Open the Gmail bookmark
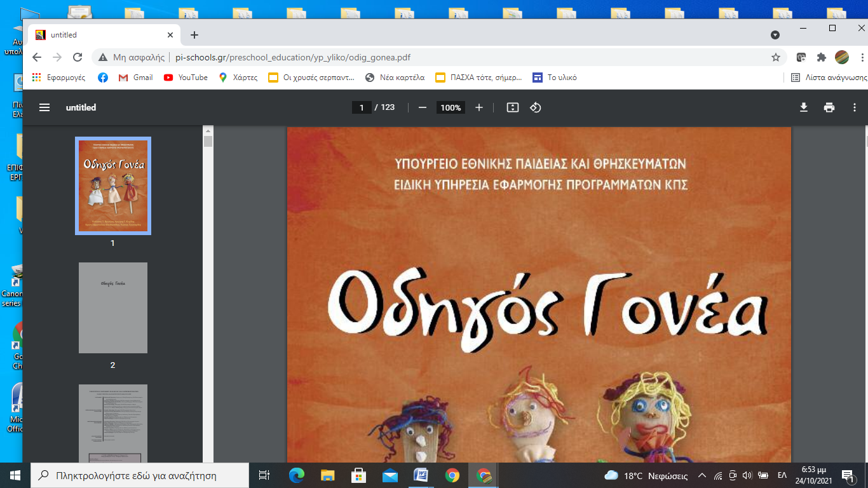 135,78
